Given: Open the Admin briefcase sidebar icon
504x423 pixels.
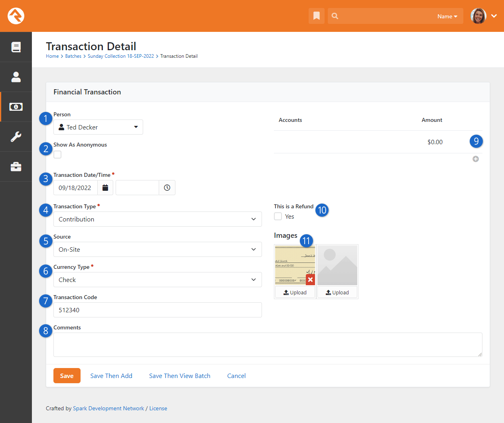Looking at the screenshot, I should (16, 166).
